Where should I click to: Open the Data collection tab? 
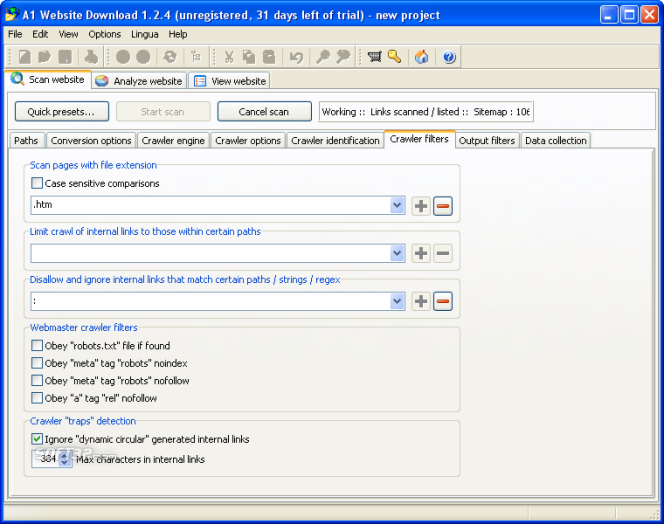click(x=556, y=141)
